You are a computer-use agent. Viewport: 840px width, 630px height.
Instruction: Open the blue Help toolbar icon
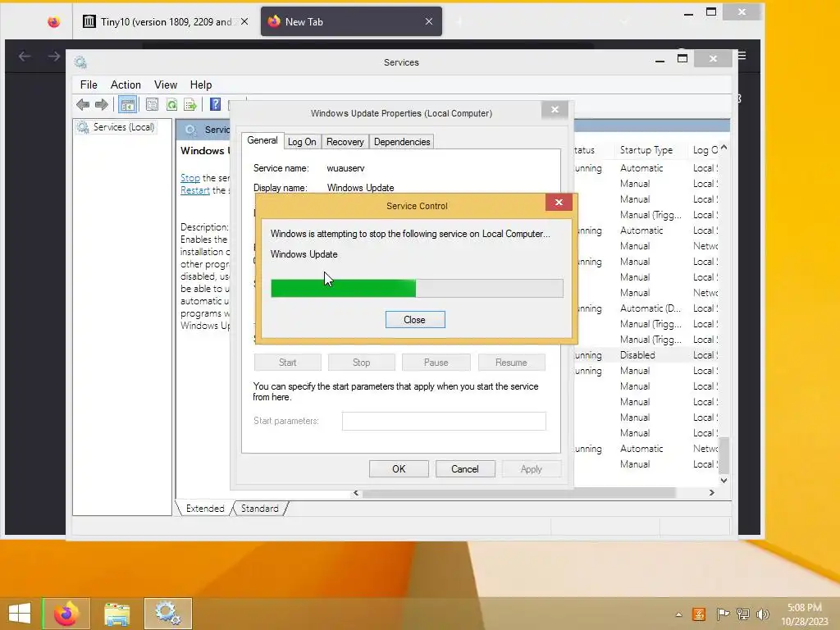point(216,104)
